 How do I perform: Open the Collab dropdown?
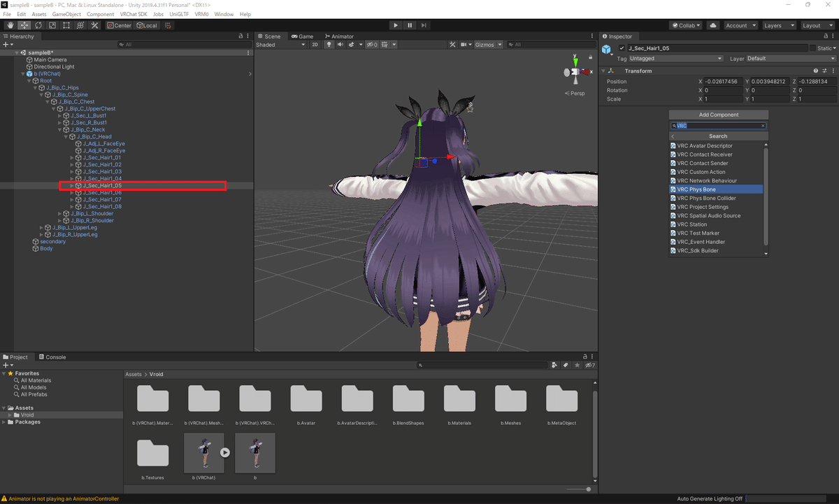(687, 25)
